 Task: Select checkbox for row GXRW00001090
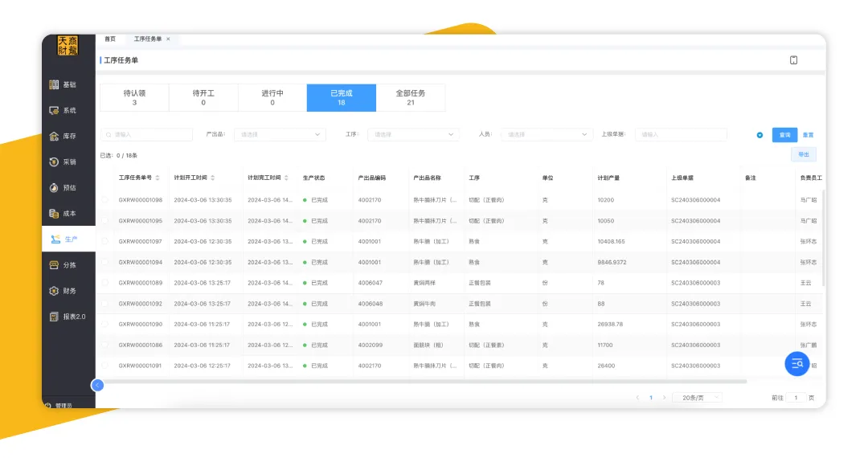point(104,324)
